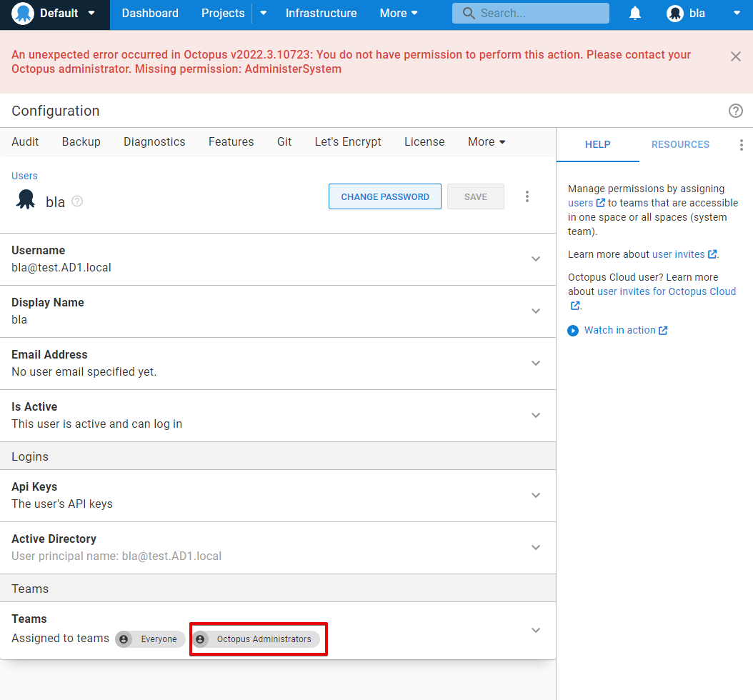Click the Octopus Administrators team chip
This screenshot has width=753, height=700.
click(x=256, y=639)
